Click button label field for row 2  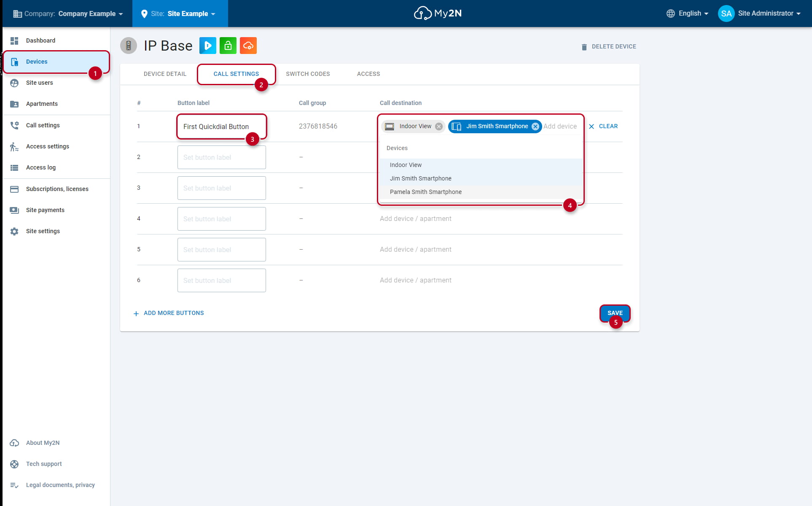[x=222, y=157]
